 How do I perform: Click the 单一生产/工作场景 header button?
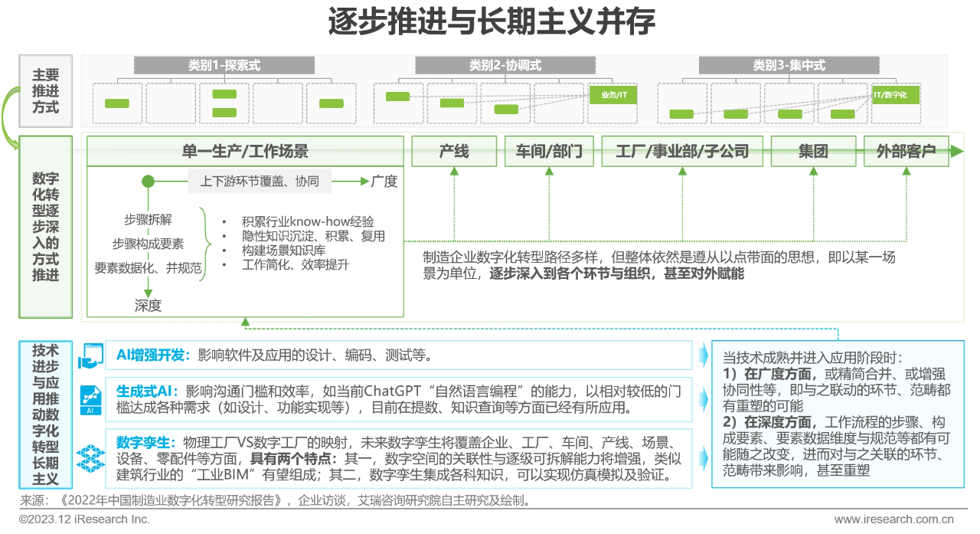pyautogui.click(x=245, y=151)
